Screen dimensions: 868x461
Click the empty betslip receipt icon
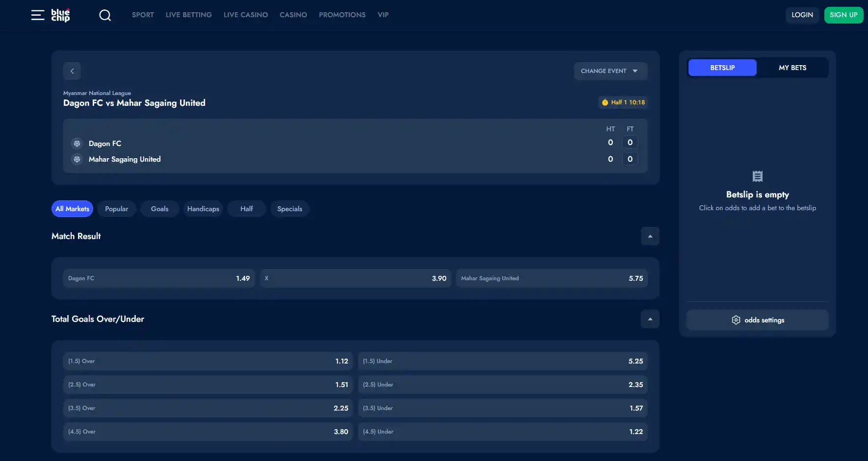point(758,176)
